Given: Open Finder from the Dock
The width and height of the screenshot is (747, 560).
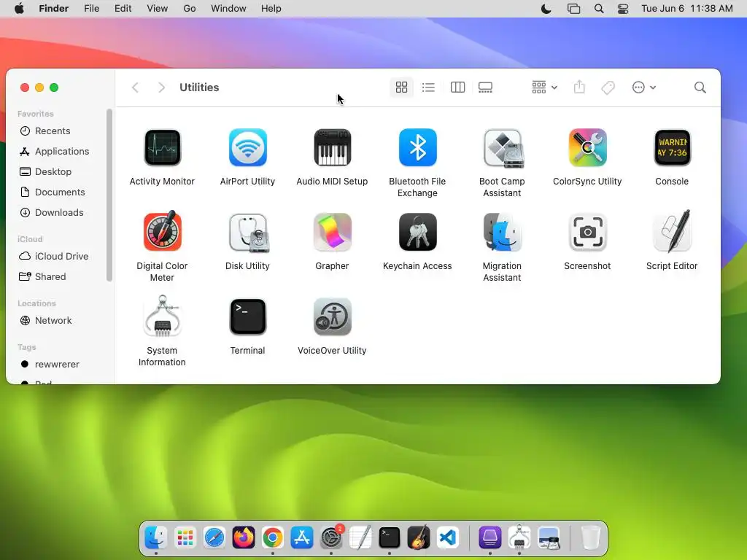Looking at the screenshot, I should pyautogui.click(x=156, y=537).
